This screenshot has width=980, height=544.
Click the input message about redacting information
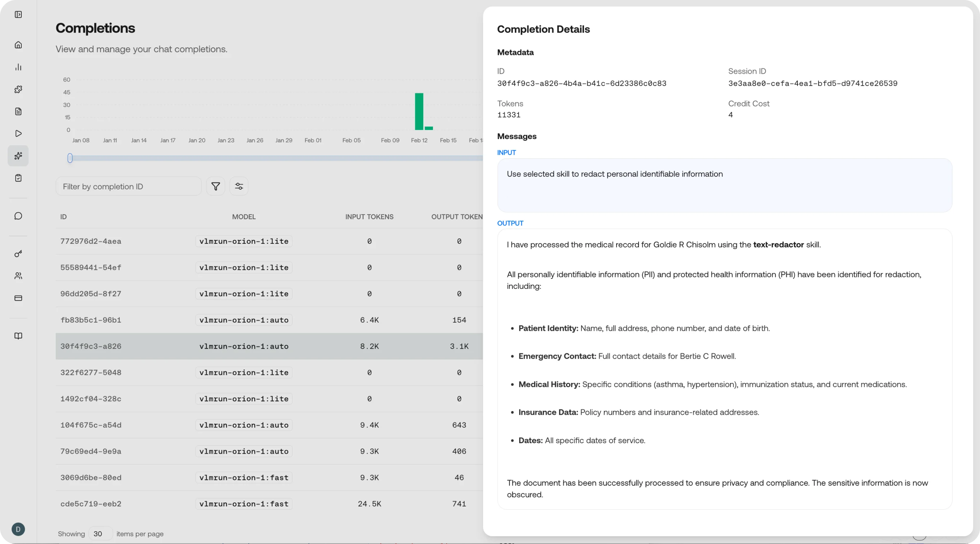[614, 174]
